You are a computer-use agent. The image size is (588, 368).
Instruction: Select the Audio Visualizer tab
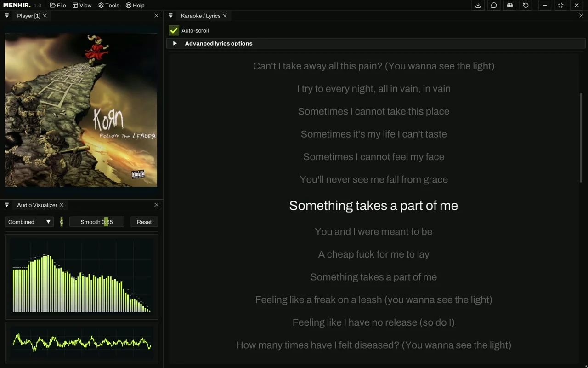click(x=37, y=205)
